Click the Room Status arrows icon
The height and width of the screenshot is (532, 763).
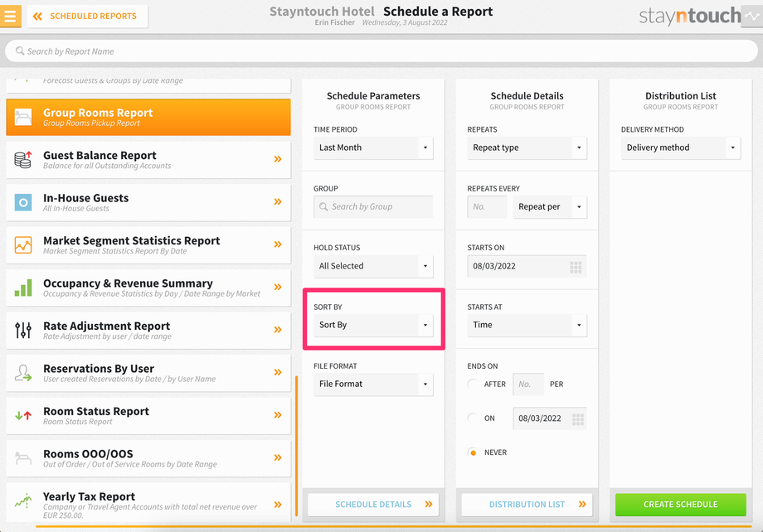point(23,415)
